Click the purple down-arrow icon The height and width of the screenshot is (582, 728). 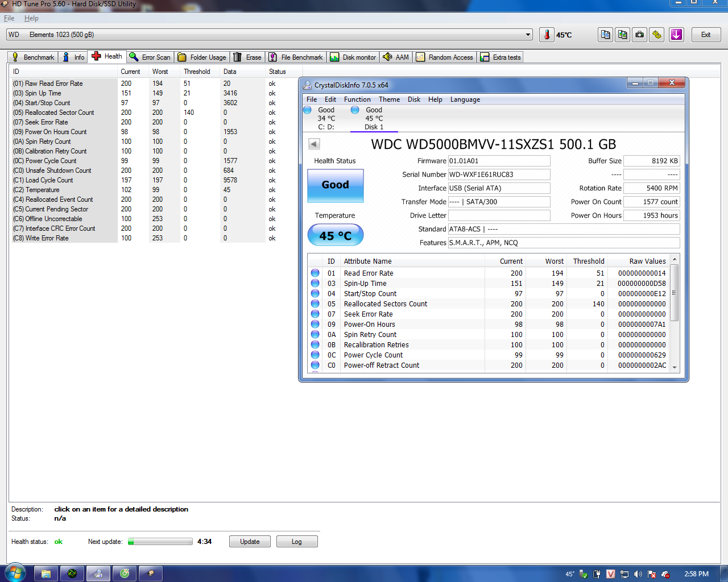[676, 35]
